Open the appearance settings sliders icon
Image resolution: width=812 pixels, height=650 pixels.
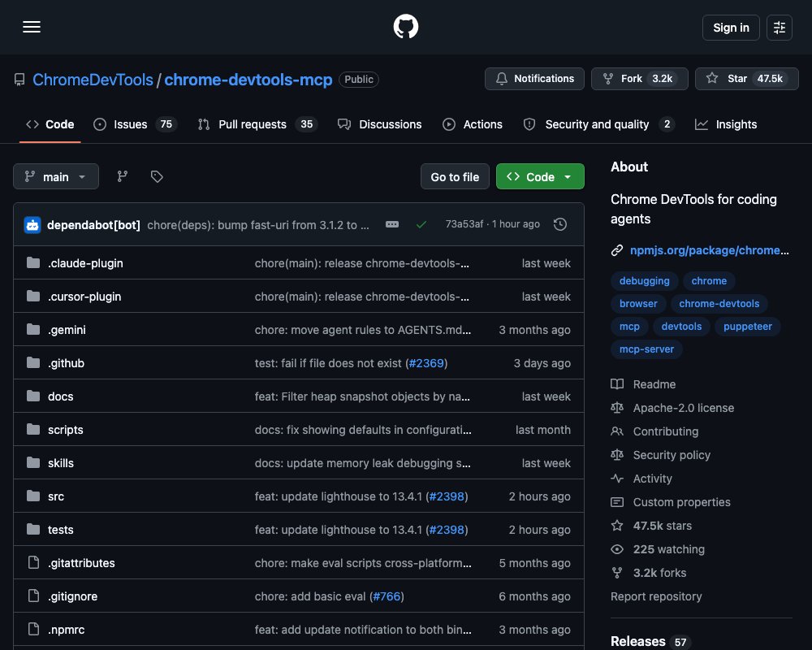pos(779,28)
